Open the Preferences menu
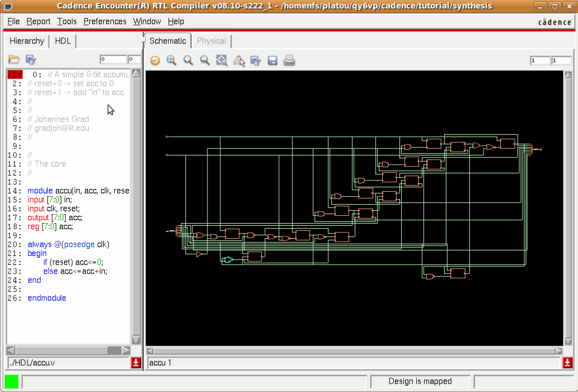 click(x=105, y=21)
